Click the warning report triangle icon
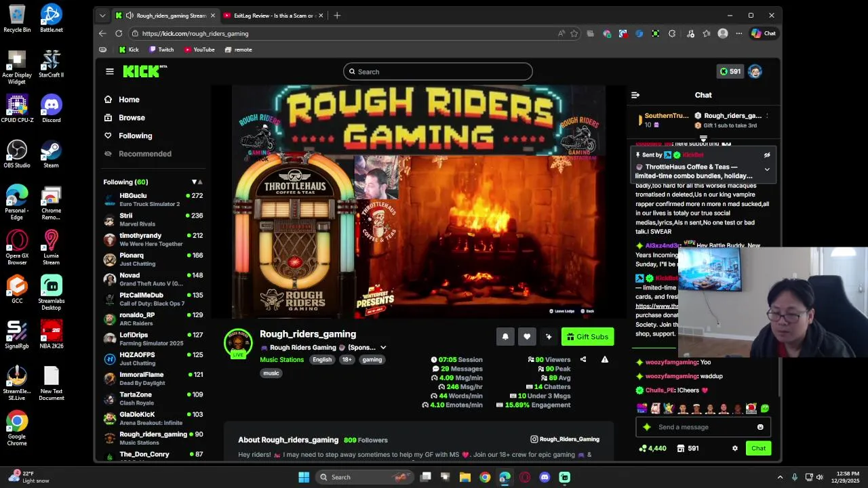 click(604, 360)
